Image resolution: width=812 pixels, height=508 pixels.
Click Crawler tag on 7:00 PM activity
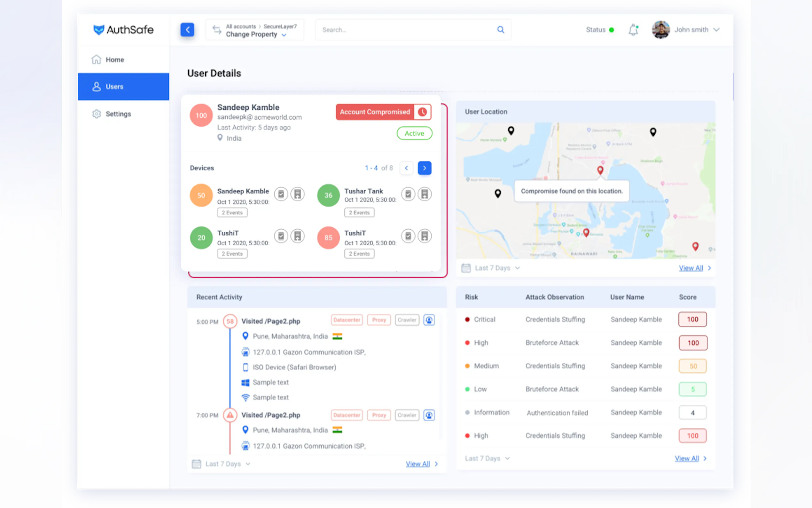(407, 415)
